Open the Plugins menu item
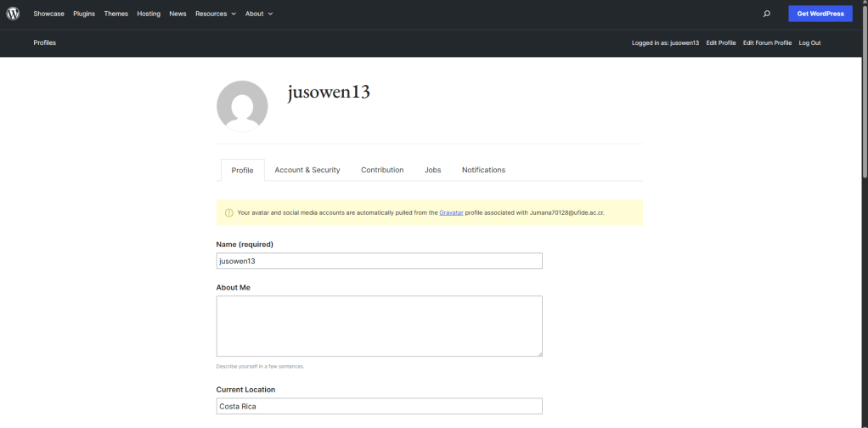 click(x=84, y=14)
